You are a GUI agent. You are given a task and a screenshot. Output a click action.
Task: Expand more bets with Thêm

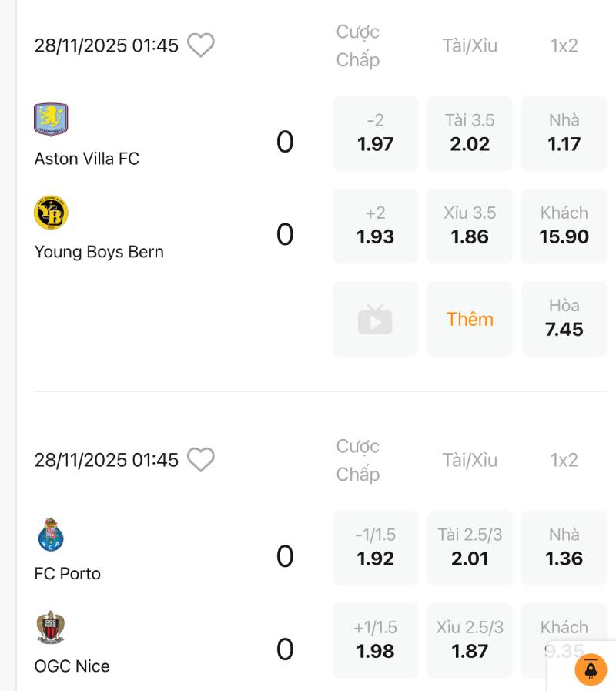470,319
